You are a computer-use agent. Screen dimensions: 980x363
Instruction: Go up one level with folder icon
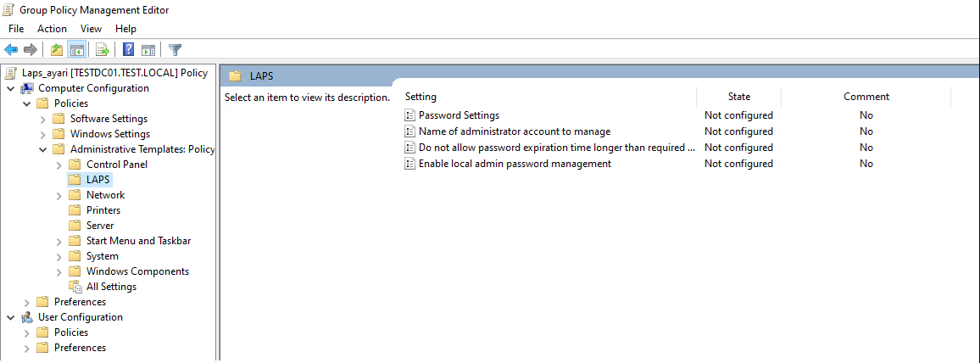pos(57,49)
